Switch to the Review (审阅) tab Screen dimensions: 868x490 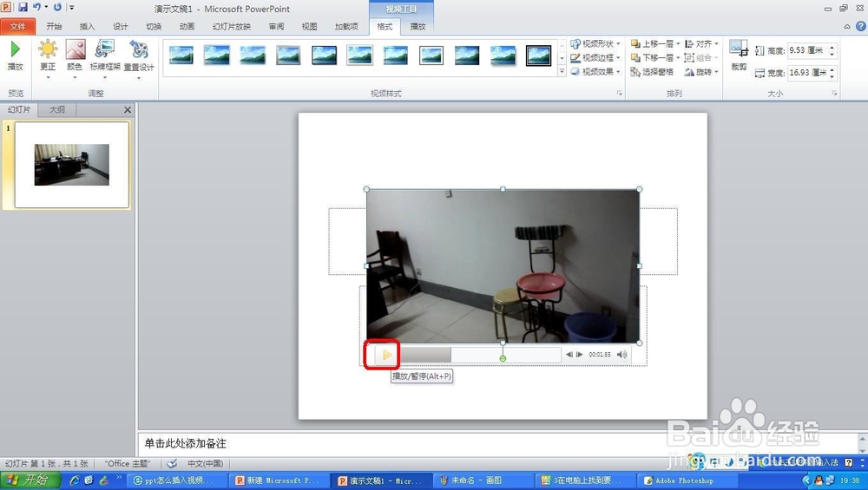pyautogui.click(x=276, y=27)
